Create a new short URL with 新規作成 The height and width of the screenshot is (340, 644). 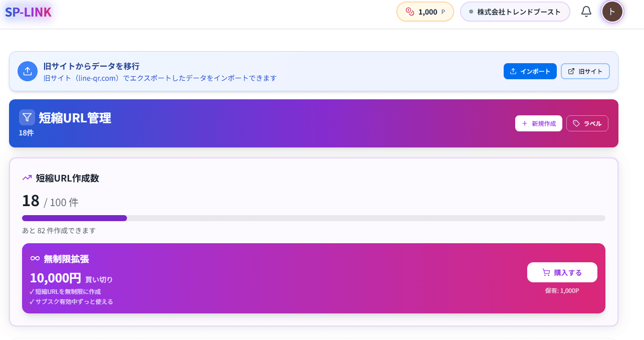tap(538, 123)
